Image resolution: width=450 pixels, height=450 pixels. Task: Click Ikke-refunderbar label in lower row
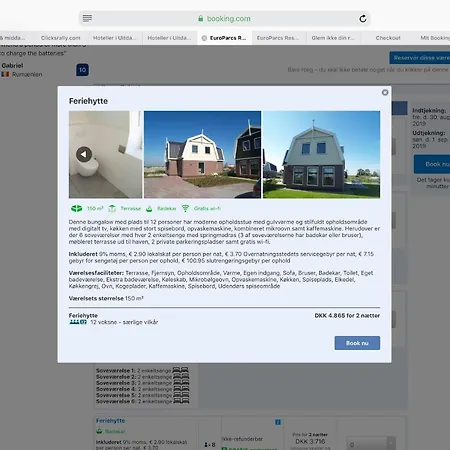242,439
